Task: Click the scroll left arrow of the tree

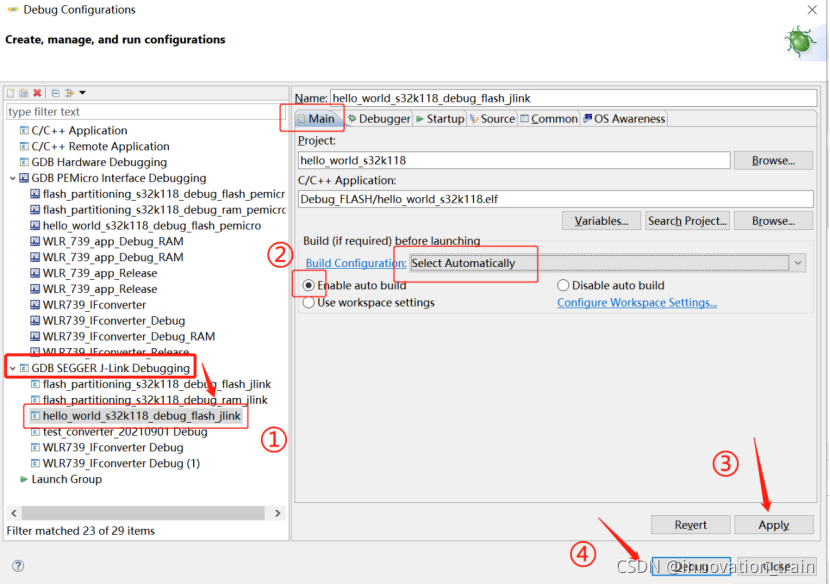Action: [14, 513]
